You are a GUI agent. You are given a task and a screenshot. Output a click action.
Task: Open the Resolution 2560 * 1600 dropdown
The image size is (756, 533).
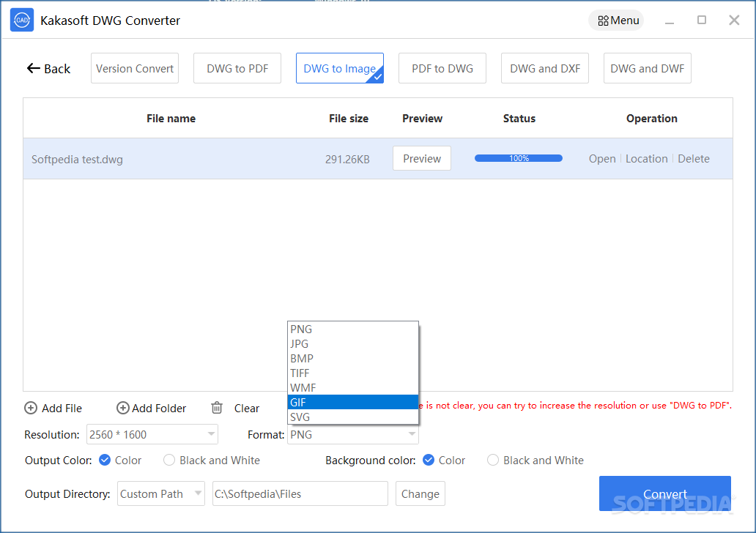[152, 434]
